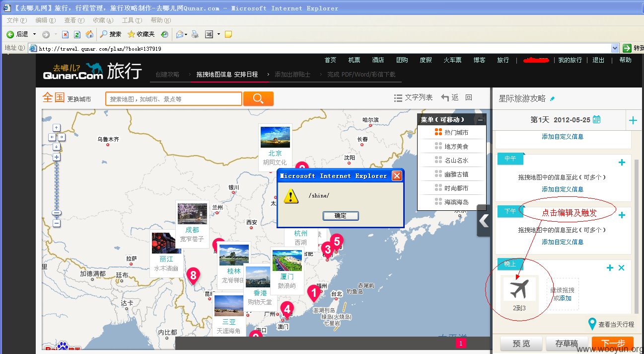Select 幽雅古镇 in the floating menu
This screenshot has height=354, width=644.
[451, 174]
